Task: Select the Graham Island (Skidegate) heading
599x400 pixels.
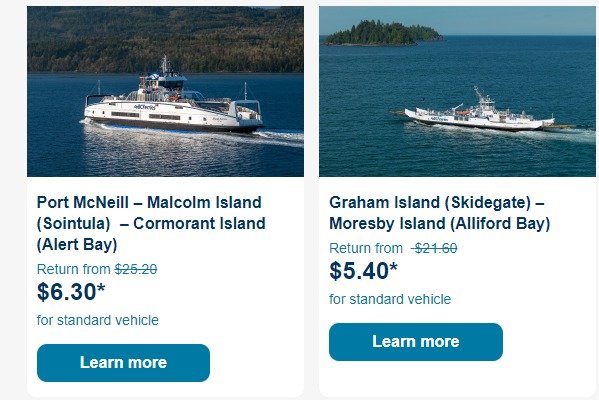Action: pyautogui.click(x=440, y=213)
